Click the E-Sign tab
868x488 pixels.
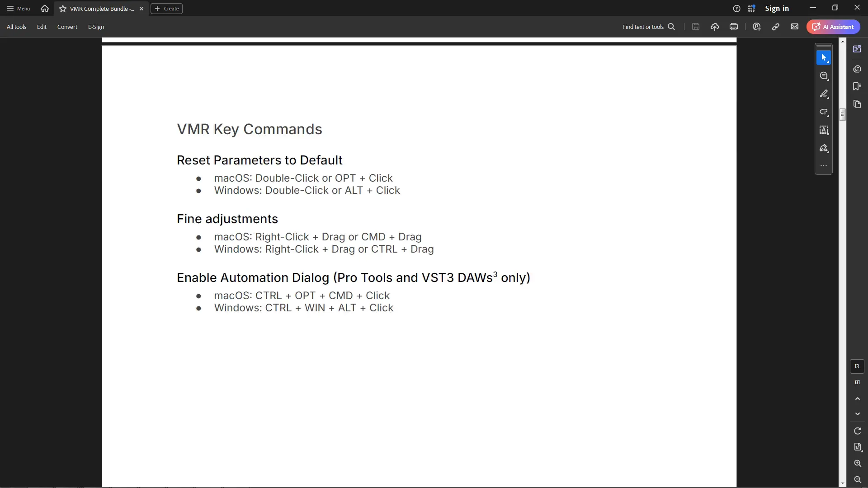[96, 27]
